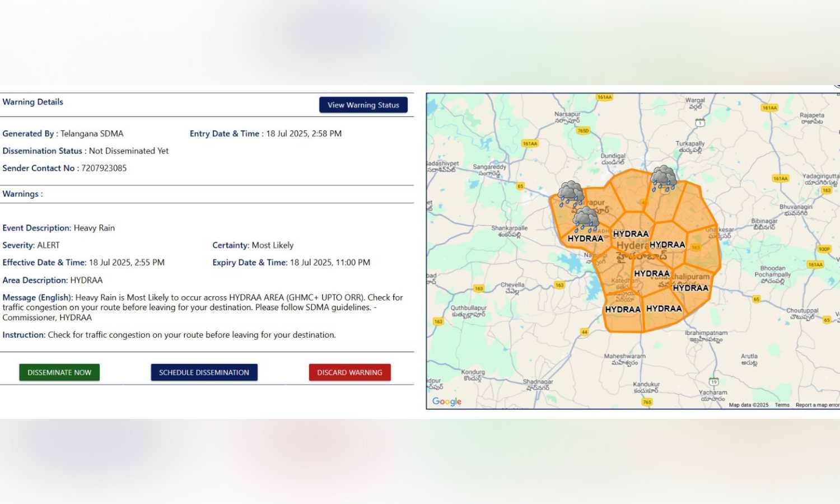Image resolution: width=840 pixels, height=504 pixels.
Task: Click the Turkapally label on the map
Action: [x=690, y=147]
